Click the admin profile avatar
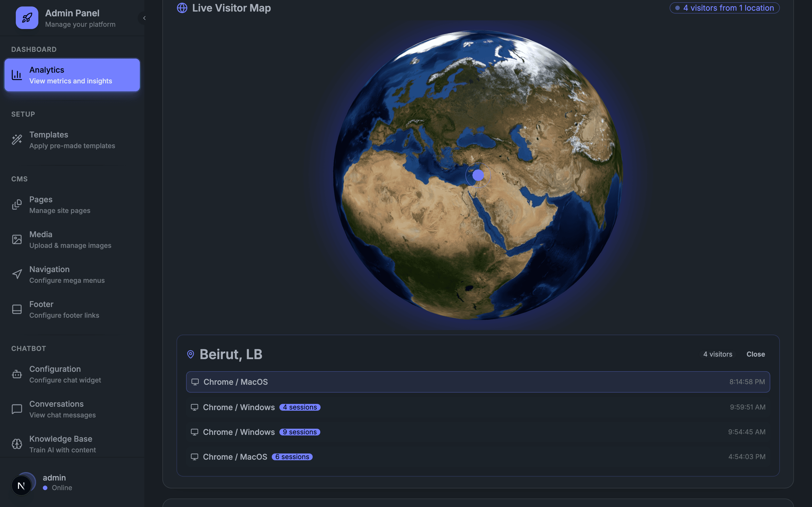The height and width of the screenshot is (507, 812). [22, 485]
